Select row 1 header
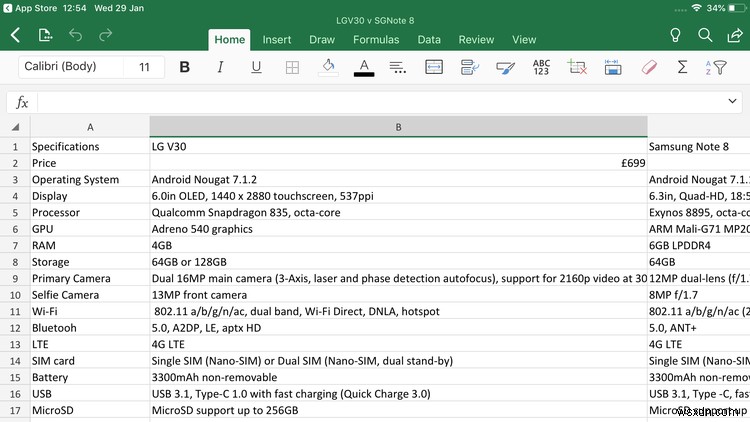 tap(15, 146)
